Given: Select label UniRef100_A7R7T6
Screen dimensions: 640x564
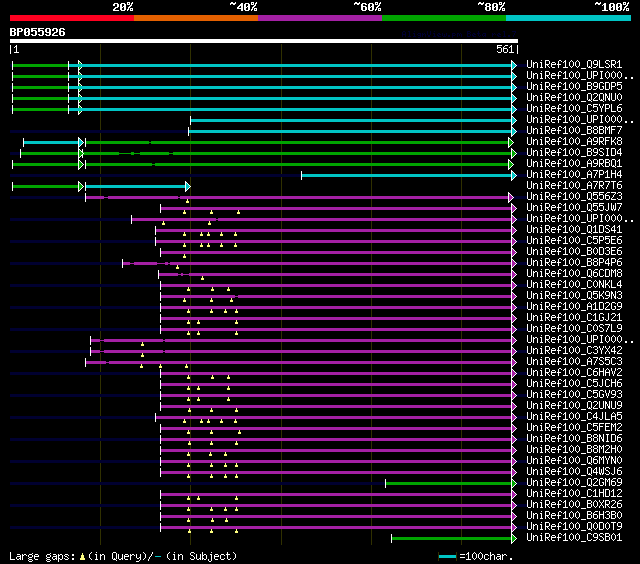Looking at the screenshot, I should [574, 186].
